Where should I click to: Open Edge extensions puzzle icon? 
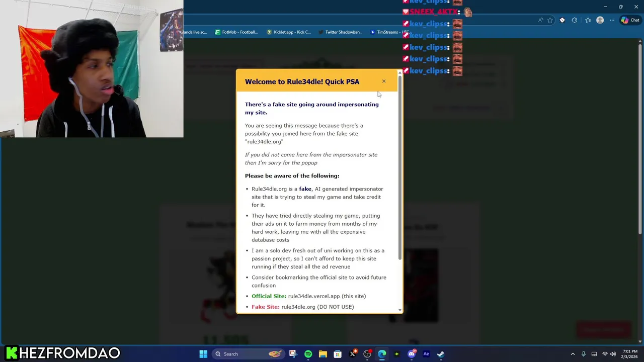click(575, 20)
